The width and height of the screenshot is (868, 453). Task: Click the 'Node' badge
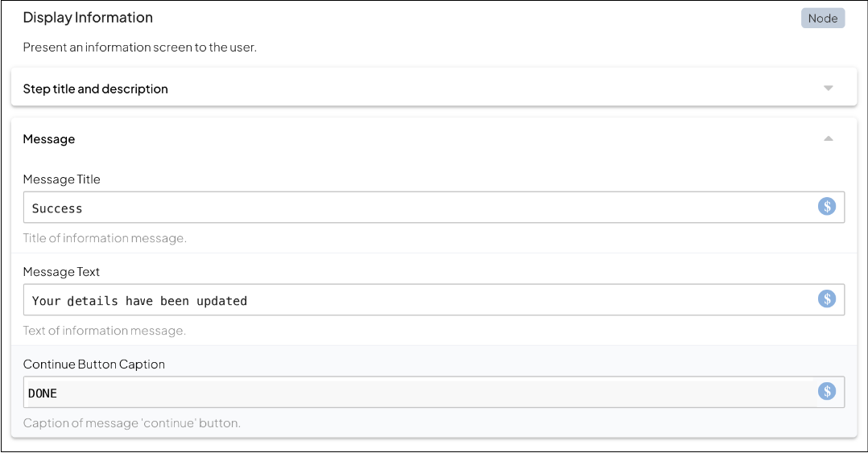822,19
